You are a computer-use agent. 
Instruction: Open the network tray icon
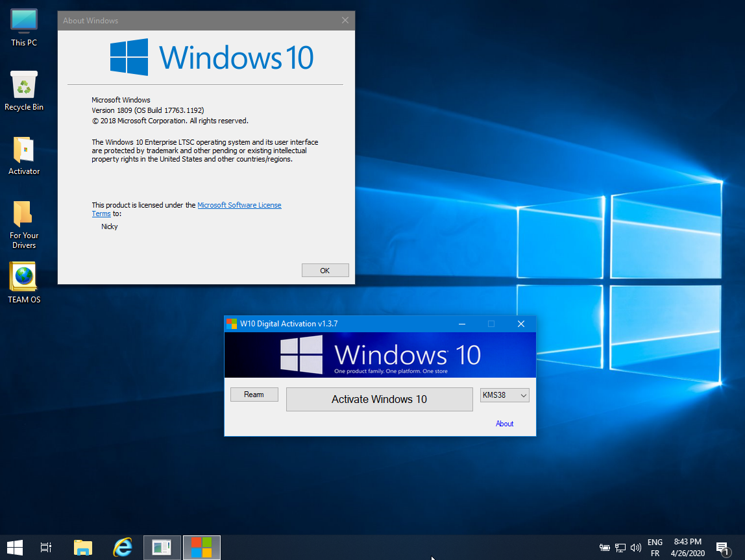click(x=620, y=548)
